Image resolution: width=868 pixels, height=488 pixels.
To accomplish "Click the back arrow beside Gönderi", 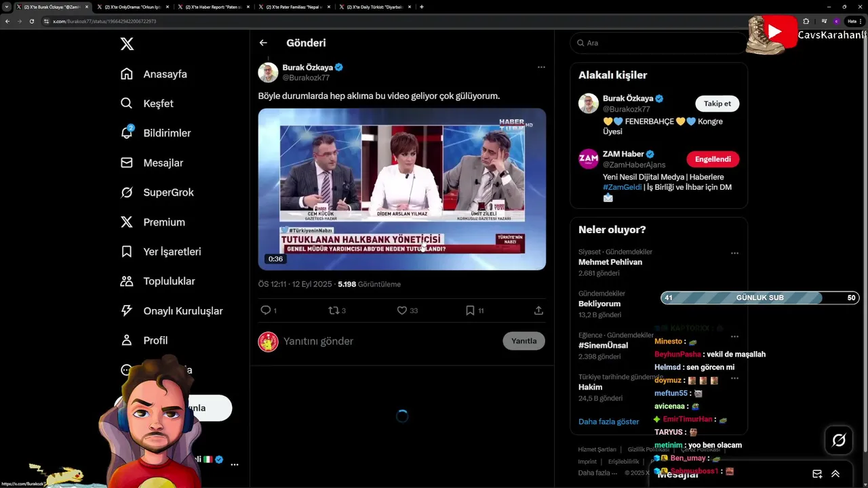I will [x=263, y=43].
